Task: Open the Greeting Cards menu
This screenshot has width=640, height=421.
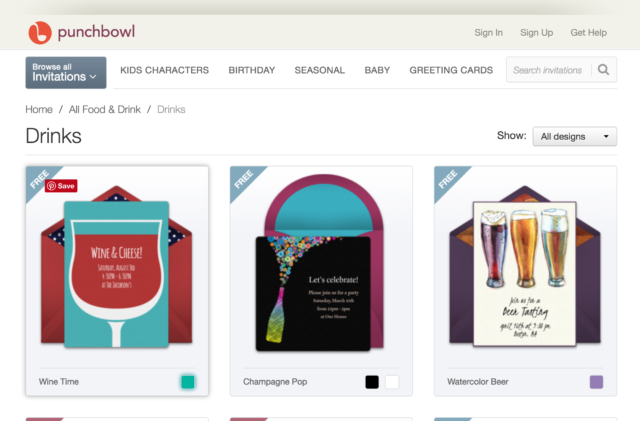Action: (451, 70)
